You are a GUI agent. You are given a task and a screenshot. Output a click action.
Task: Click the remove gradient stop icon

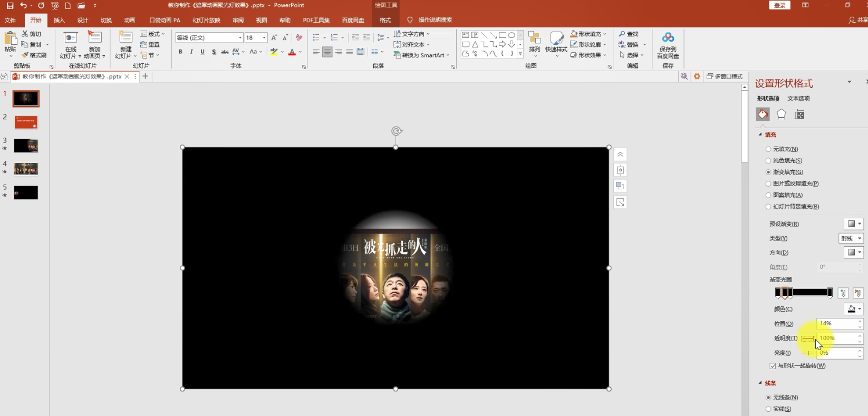858,293
